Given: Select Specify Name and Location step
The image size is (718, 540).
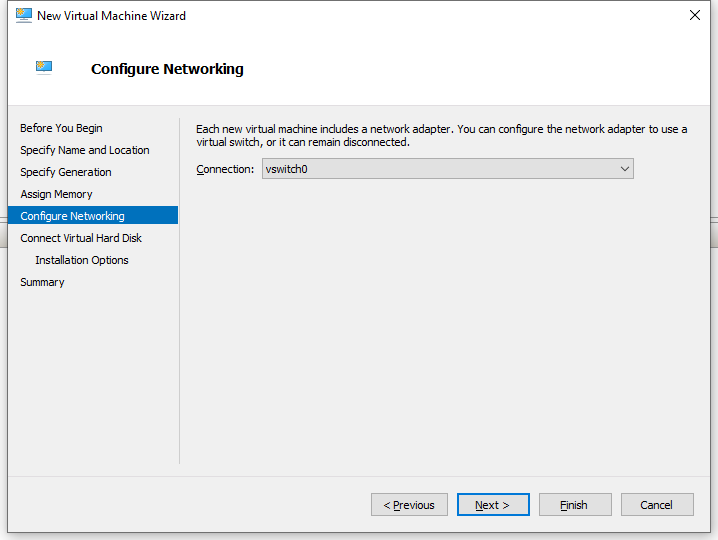Looking at the screenshot, I should (85, 150).
